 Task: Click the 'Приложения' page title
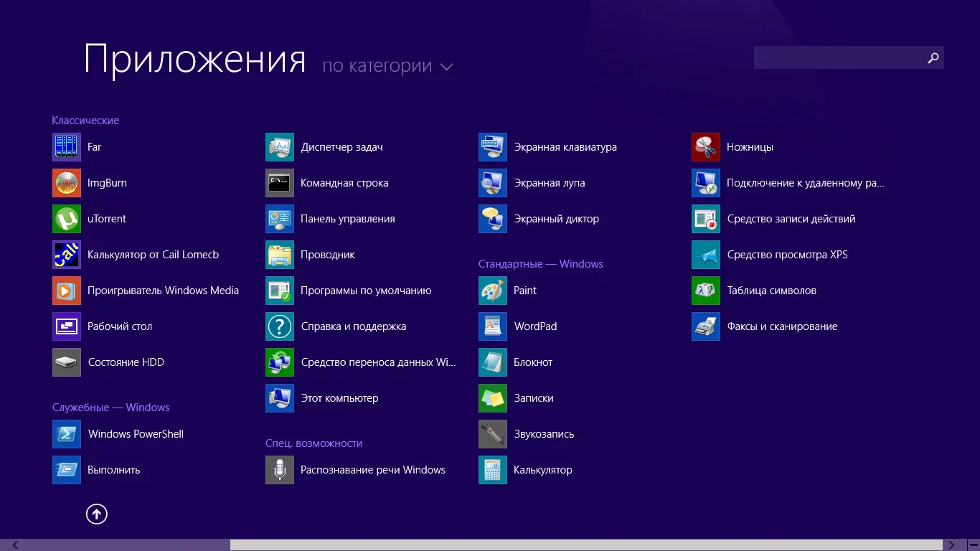[195, 59]
